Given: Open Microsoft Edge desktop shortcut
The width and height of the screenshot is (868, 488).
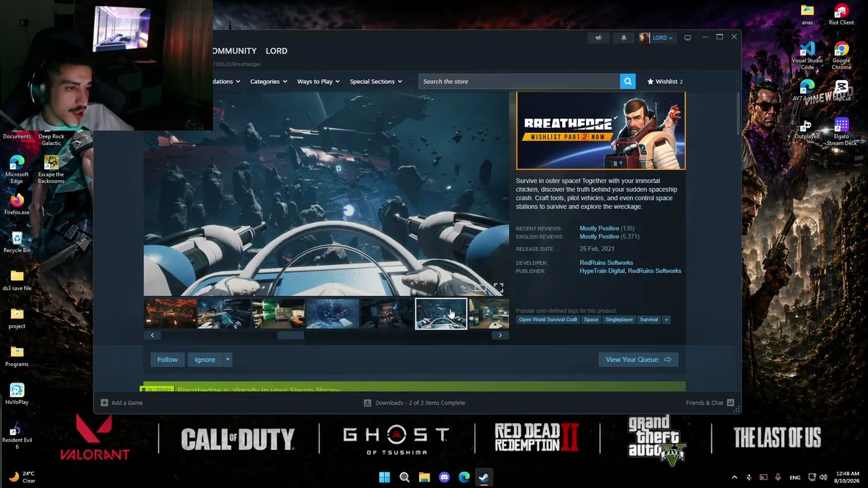Looking at the screenshot, I should click(17, 169).
